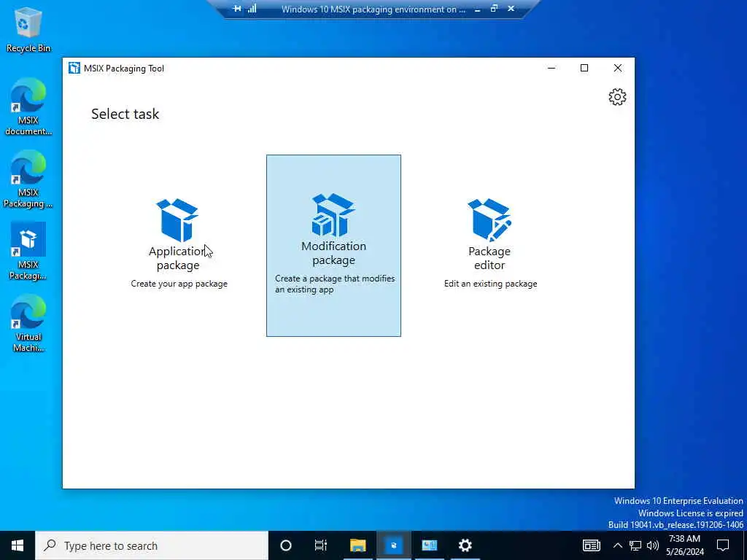The width and height of the screenshot is (747, 560).
Task: Open the monitor-icon app on taskbar
Action: click(429, 545)
